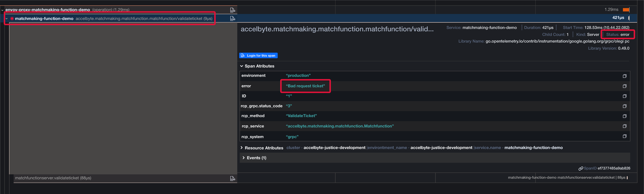
Task: Click the Library Name opentelemetry path
Action: point(557,41)
